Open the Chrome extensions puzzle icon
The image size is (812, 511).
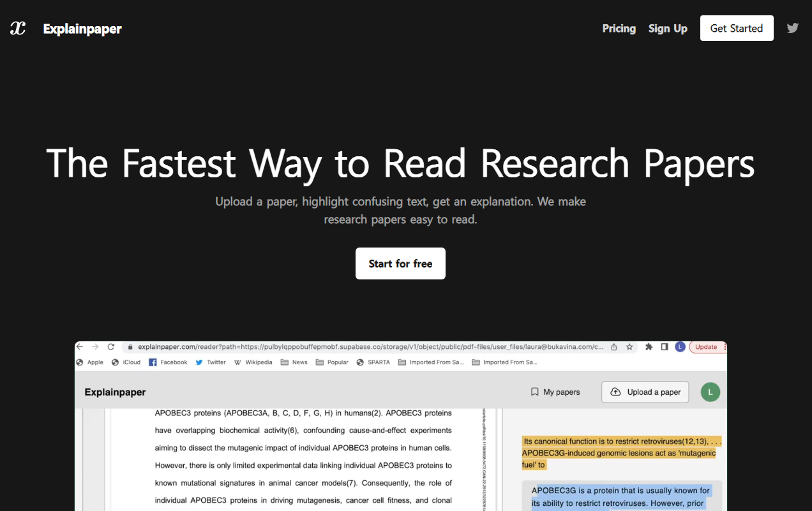click(648, 346)
